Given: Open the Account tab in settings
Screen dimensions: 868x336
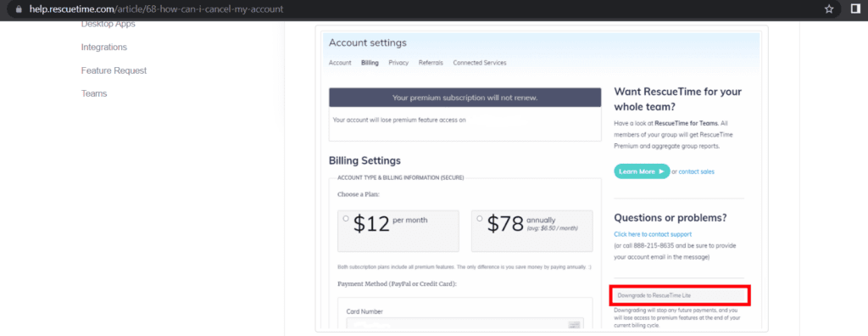Looking at the screenshot, I should 340,63.
